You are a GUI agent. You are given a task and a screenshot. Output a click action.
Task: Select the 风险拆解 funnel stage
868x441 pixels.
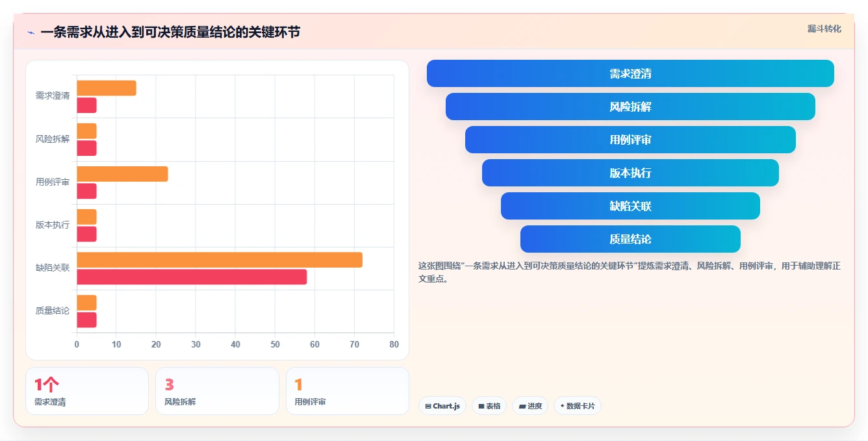pos(630,107)
